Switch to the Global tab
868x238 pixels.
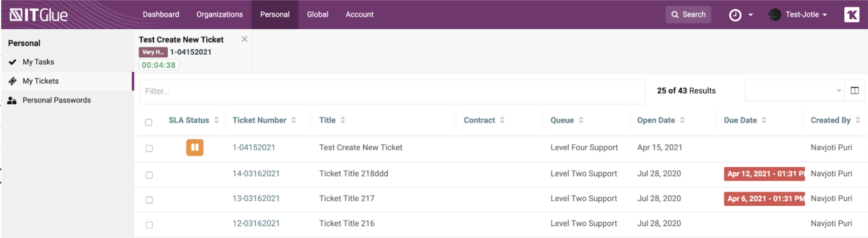(x=317, y=15)
